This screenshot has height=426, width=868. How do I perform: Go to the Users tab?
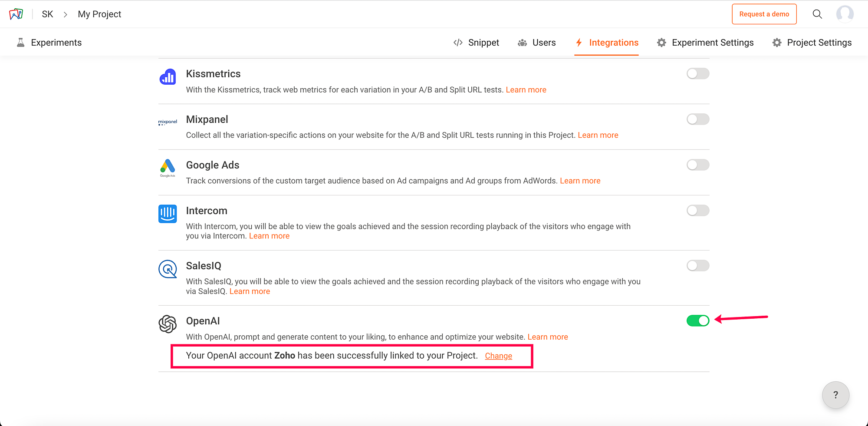536,43
